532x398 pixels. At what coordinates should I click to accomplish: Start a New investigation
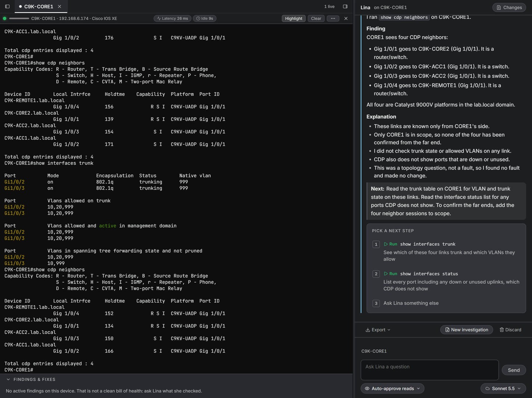pos(467,330)
